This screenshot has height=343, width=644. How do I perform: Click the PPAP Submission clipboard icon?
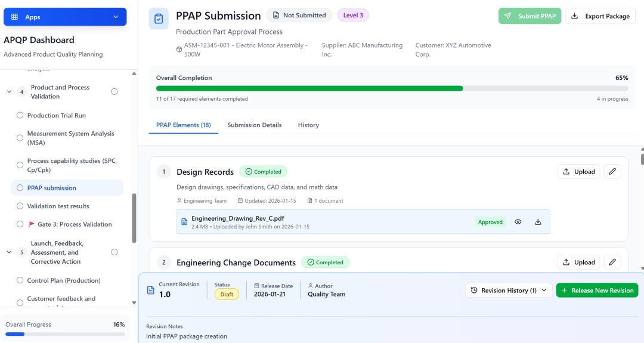pos(159,18)
